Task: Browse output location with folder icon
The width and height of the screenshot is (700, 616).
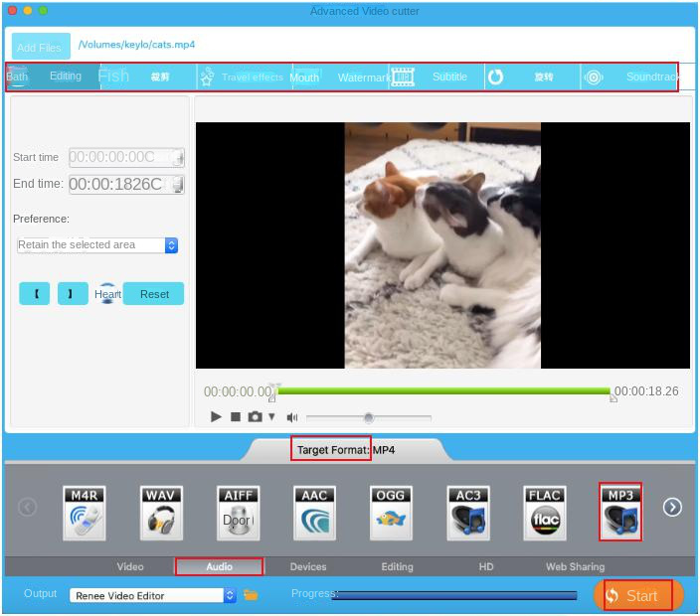Action: (251, 595)
